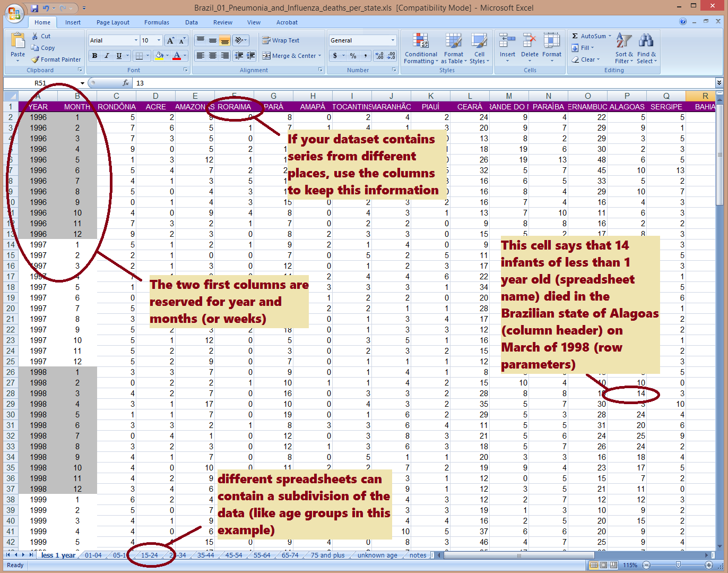Screen dimensions: 728x573
Task: Decrease decimal places
Action: click(x=392, y=56)
